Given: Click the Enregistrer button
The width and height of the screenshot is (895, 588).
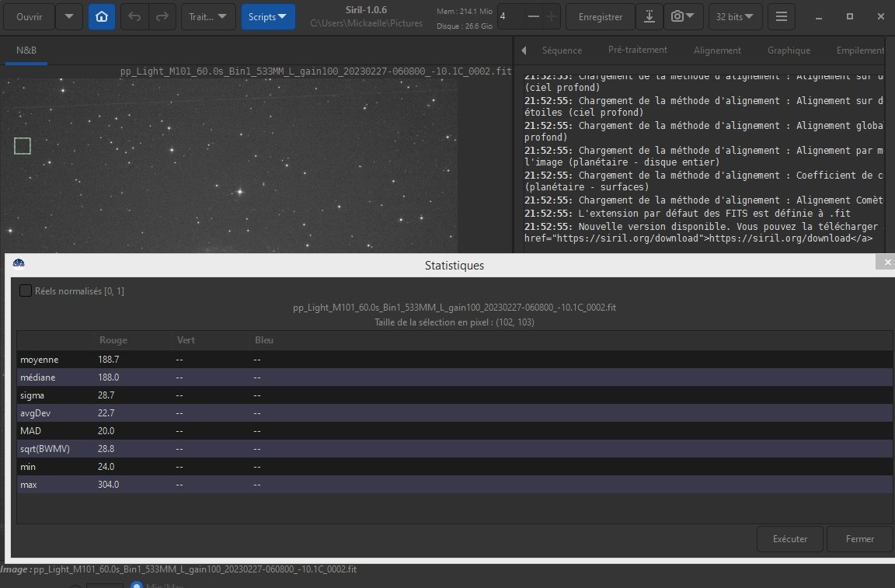Looking at the screenshot, I should pos(601,16).
